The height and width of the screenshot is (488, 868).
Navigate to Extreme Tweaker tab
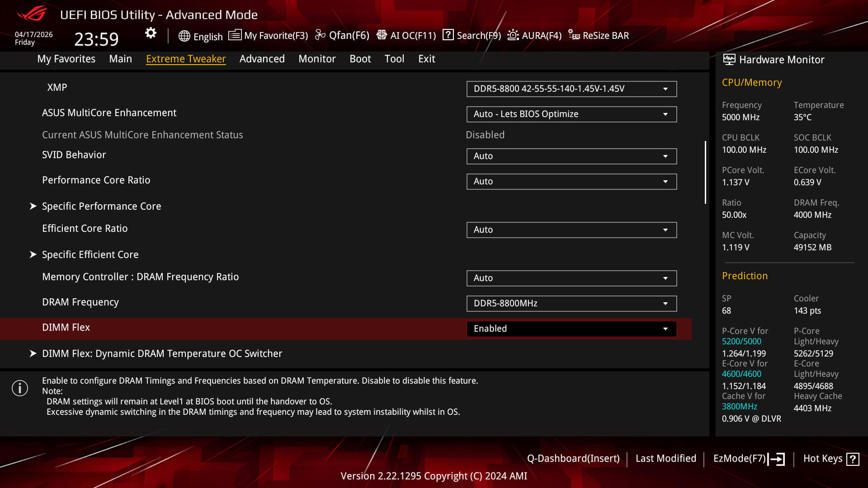pyautogui.click(x=186, y=58)
